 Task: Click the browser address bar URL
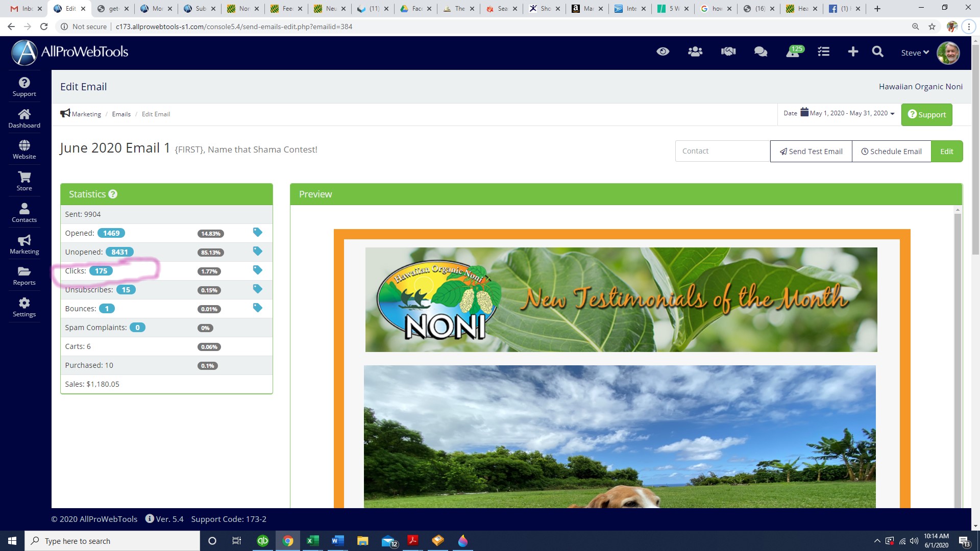[x=234, y=27]
